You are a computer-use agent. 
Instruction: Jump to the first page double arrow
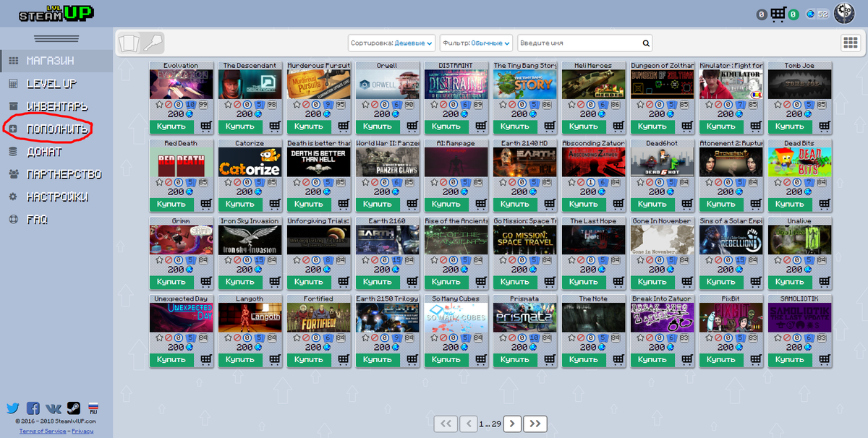pos(446,424)
